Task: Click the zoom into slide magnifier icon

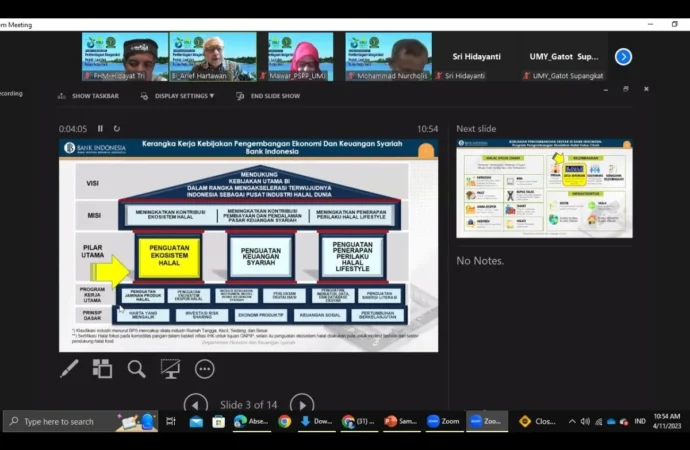Action: coord(136,369)
